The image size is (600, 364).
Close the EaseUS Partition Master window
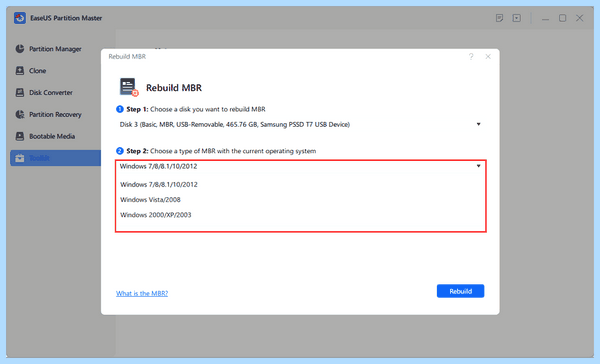[580, 18]
